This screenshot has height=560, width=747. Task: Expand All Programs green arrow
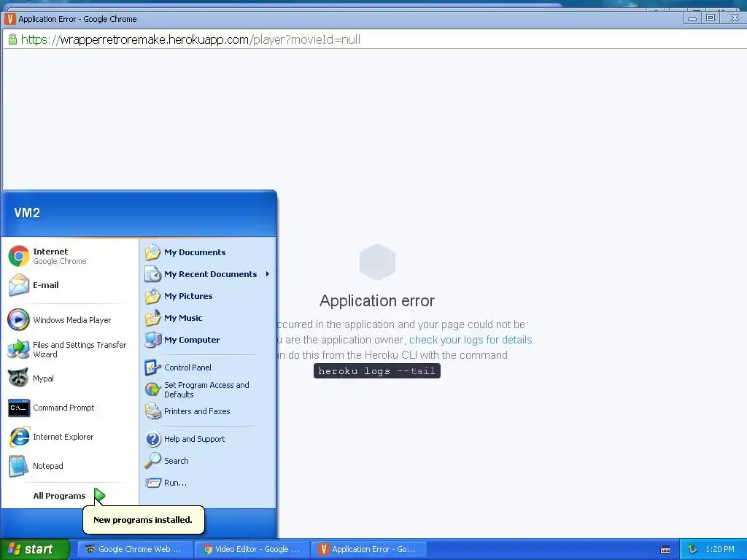click(99, 495)
